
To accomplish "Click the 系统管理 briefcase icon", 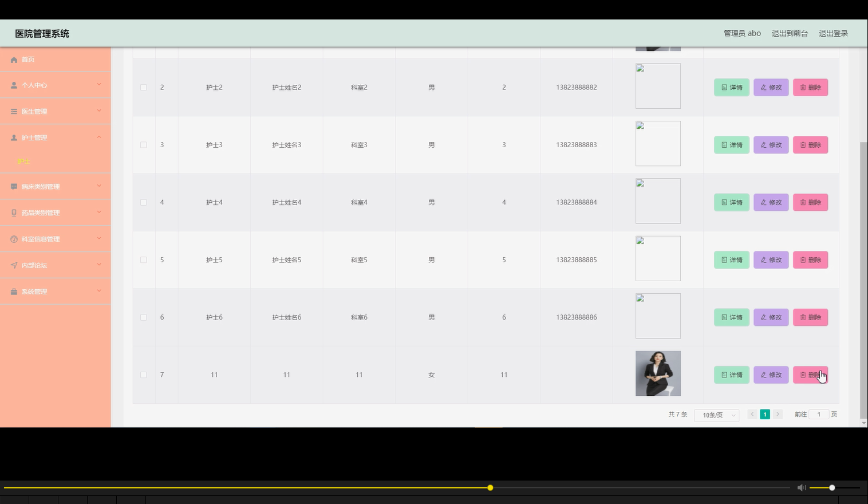I will [x=14, y=292].
